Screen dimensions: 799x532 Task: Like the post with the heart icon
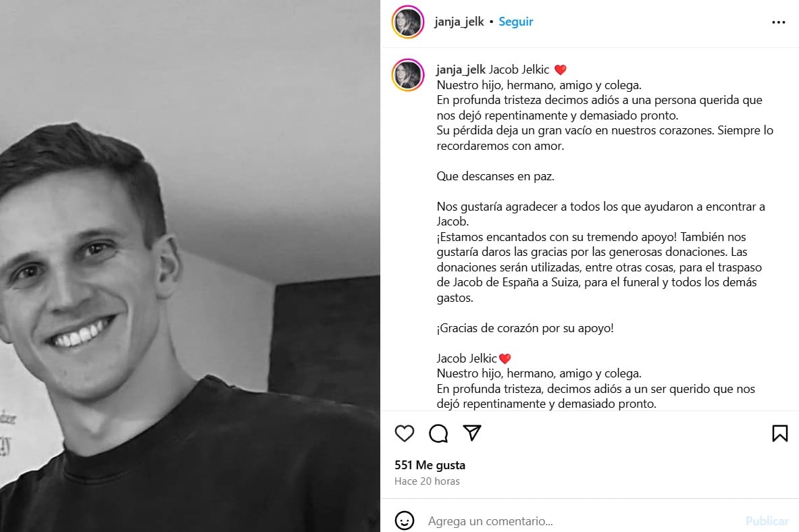point(405,433)
